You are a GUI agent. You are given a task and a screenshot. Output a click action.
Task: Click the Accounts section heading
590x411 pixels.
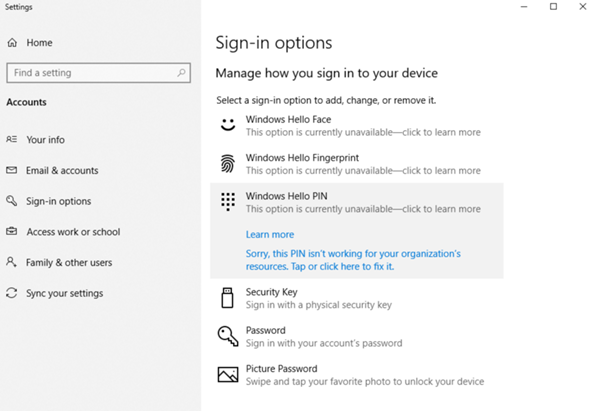pos(26,102)
